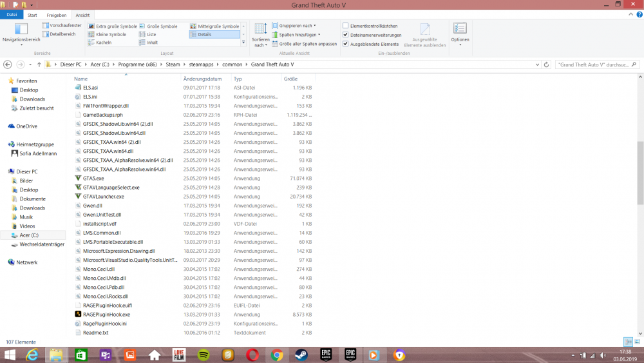
Task: Click Ausgewählte Elemente ausblenden button
Action: pos(424,35)
